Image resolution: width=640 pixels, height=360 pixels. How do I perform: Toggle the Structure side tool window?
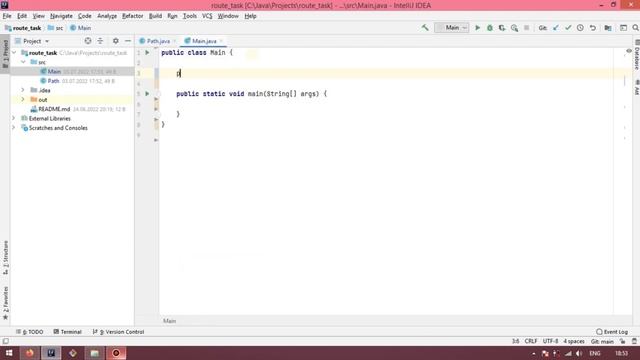pos(5,257)
